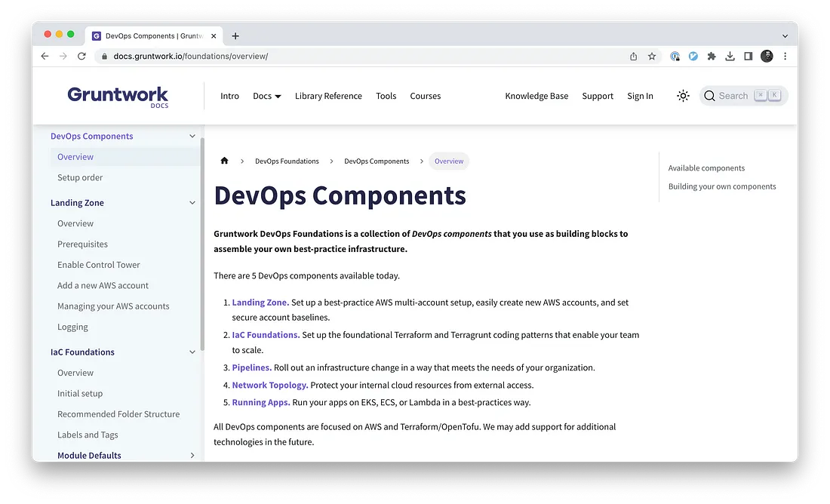This screenshot has height=504, width=830.
Task: Open the tab search chevron at top right
Action: 785,36
